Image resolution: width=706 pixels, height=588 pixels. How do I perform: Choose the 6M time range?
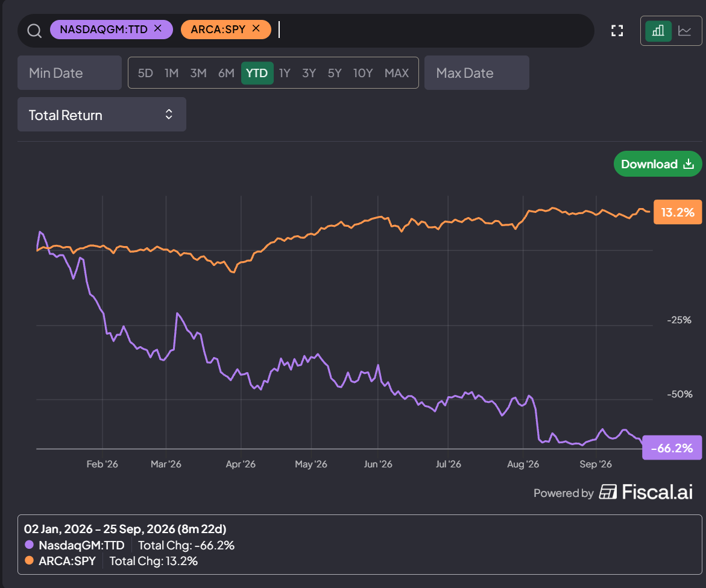click(x=226, y=73)
